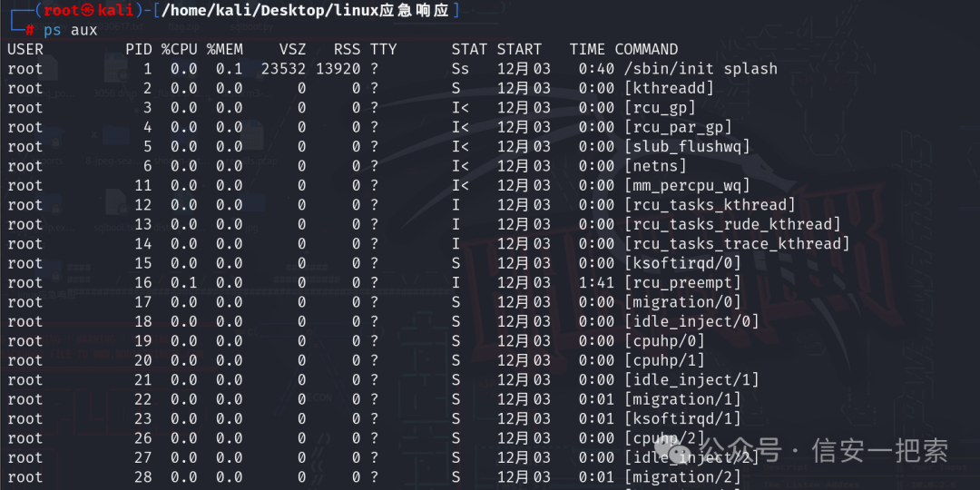Click the TTY column header
This screenshot has width=980, height=490.
pos(384,49)
